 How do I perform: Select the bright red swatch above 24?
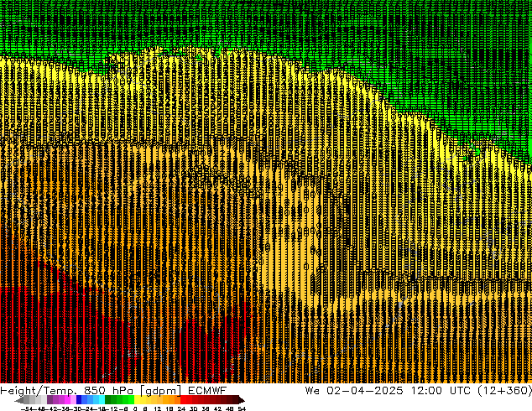pos(183,400)
